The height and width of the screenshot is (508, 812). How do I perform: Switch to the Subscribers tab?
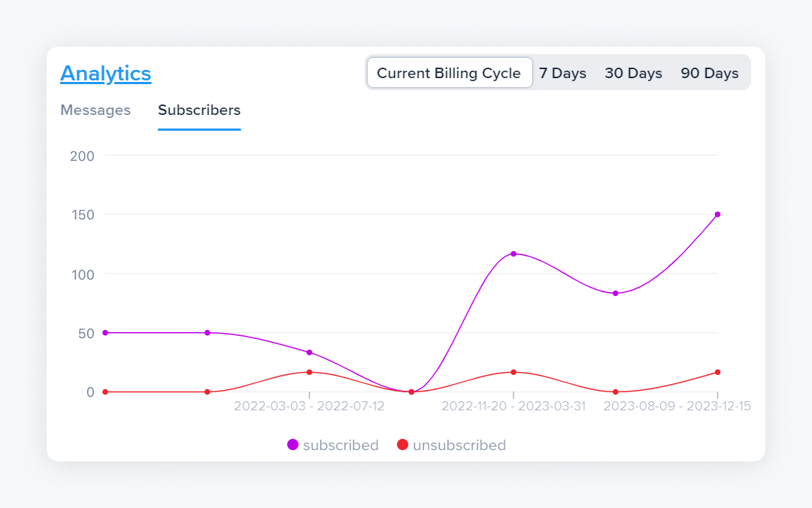[x=199, y=110]
